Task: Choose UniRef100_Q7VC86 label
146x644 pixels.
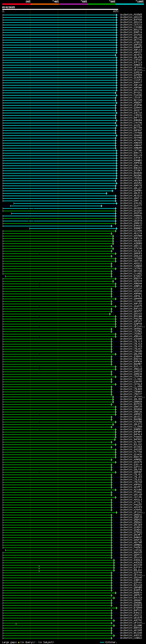Action: pyautogui.click(x=131, y=249)
